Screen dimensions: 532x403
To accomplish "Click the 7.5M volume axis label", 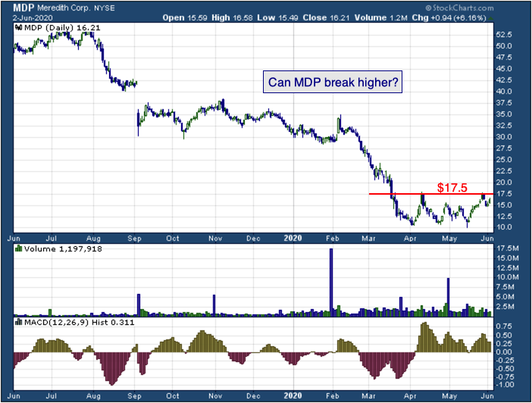I will coord(505,287).
